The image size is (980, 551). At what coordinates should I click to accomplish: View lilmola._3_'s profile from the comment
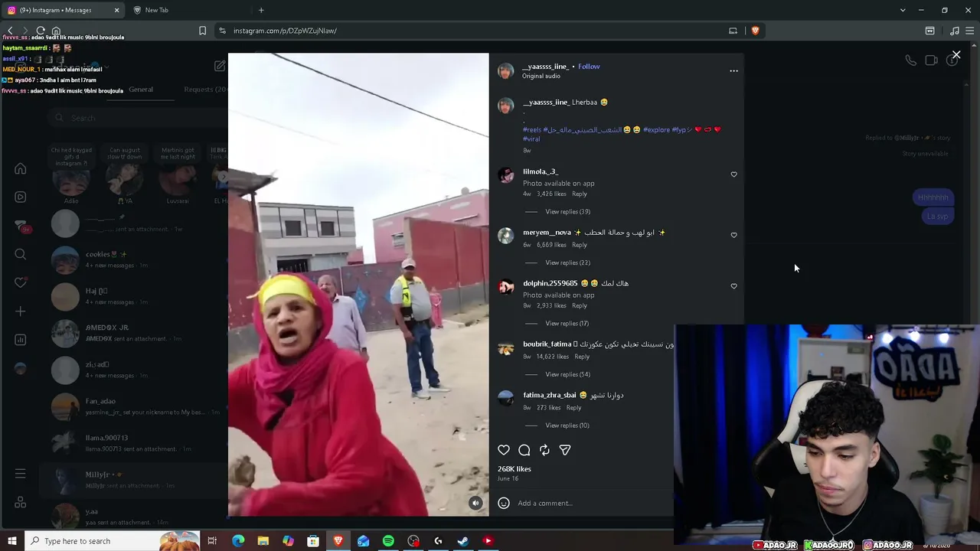(541, 171)
